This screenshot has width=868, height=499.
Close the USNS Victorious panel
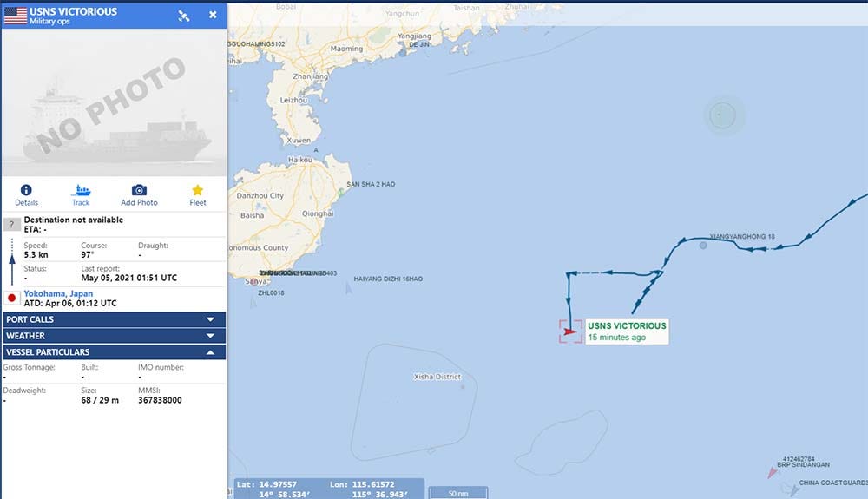tap(214, 15)
